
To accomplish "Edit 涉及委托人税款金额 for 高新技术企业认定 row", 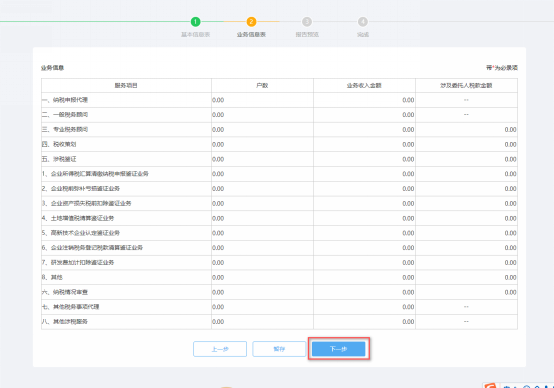I will point(466,233).
